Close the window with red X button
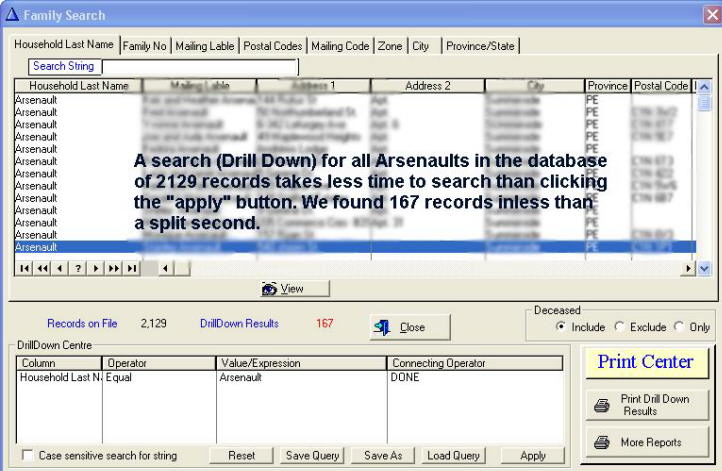This screenshot has width=722, height=471. (x=712, y=15)
